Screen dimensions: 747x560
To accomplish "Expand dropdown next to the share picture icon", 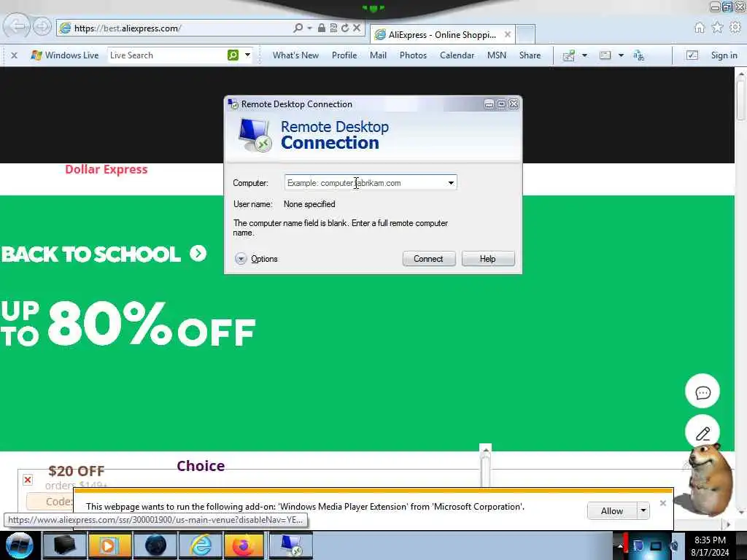I will pos(584,55).
